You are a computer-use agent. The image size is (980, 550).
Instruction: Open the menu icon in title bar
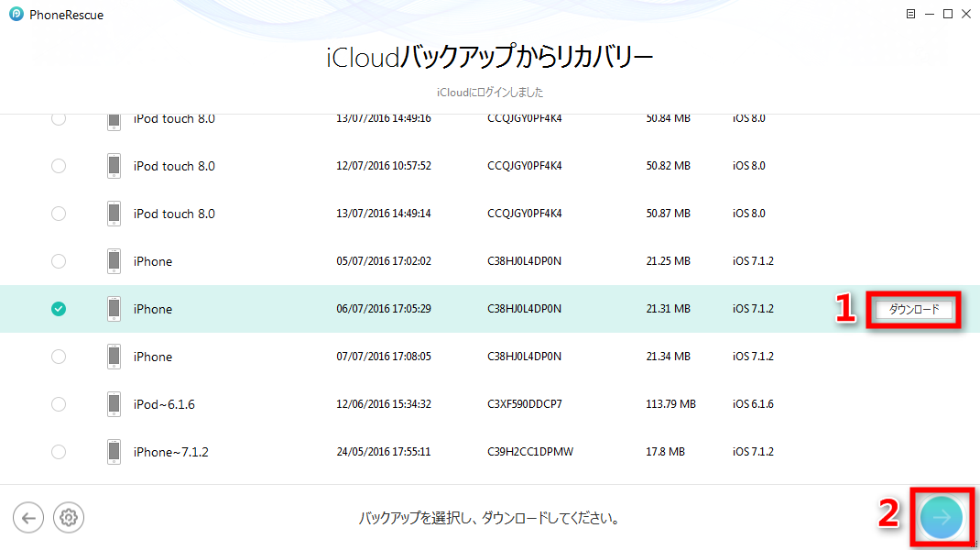tap(910, 14)
